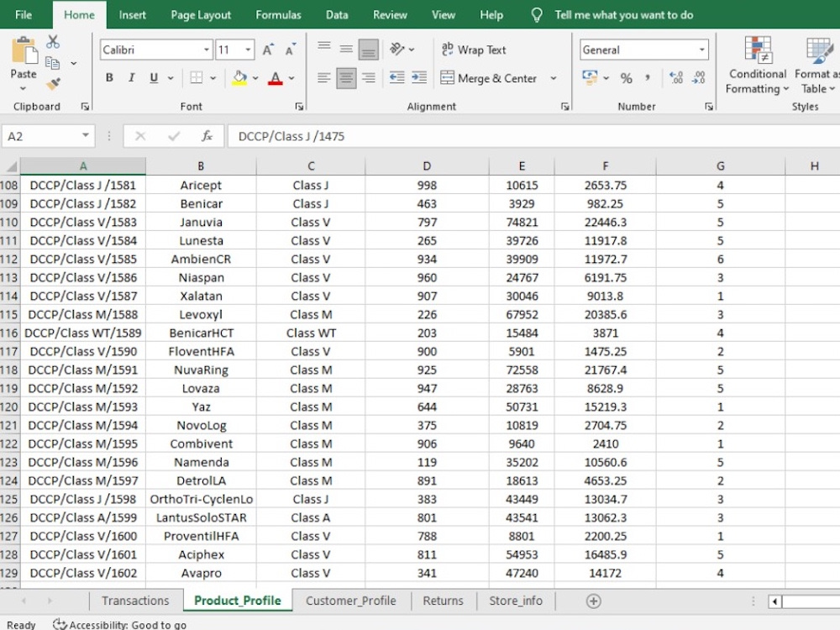840x630 pixels.
Task: Toggle Bold formatting
Action: coord(109,77)
